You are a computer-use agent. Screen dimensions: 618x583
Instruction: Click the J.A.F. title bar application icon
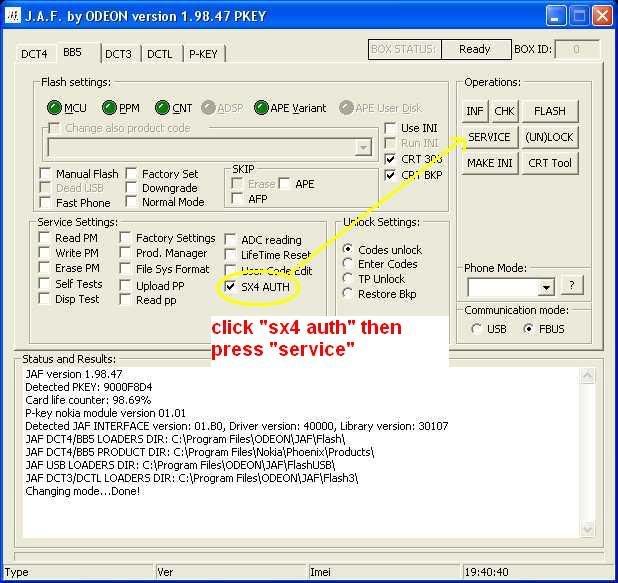13,16
